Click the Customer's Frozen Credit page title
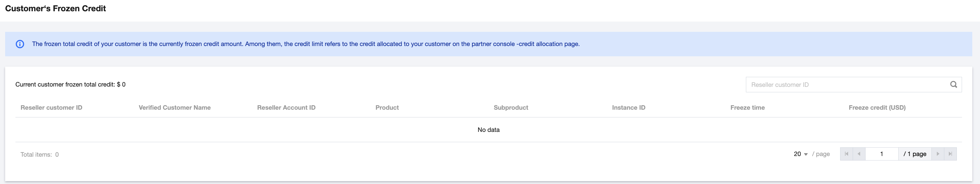Viewport: 980px width, 184px height. [x=56, y=8]
